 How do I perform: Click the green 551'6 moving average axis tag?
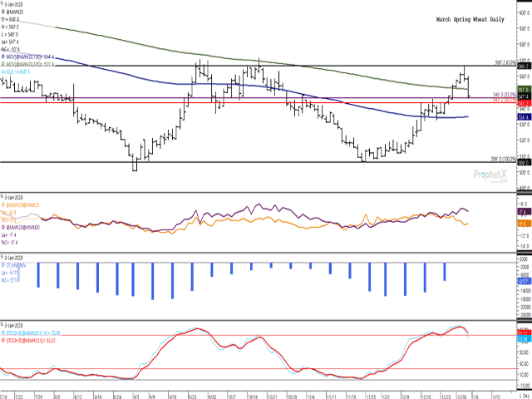tap(524, 90)
